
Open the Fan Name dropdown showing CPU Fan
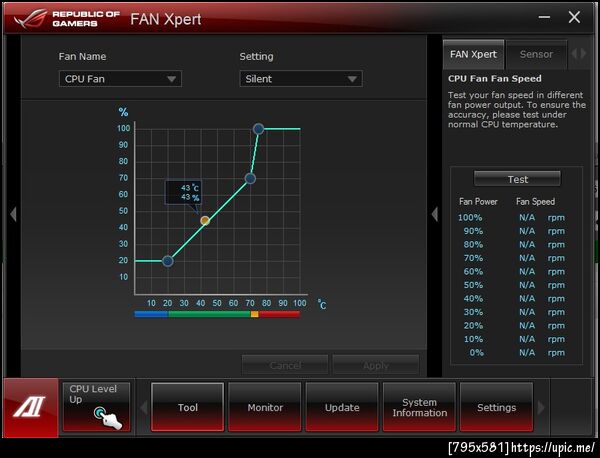tap(120, 79)
